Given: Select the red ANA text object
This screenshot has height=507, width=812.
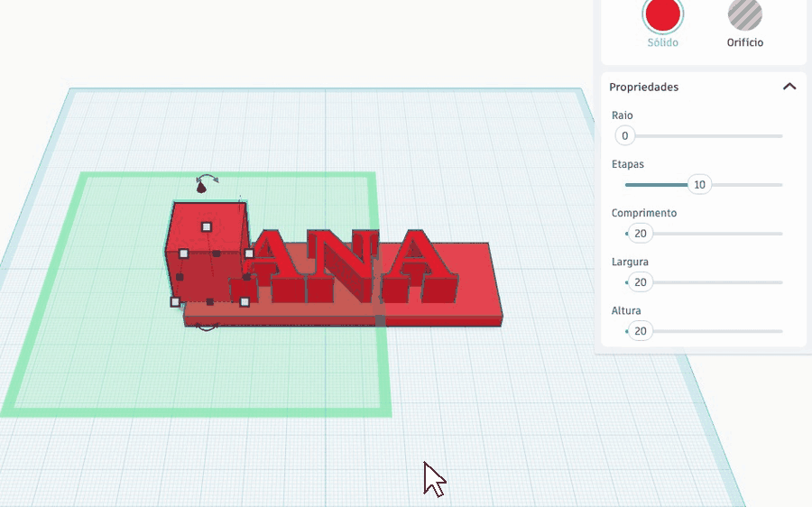Looking at the screenshot, I should point(346,264).
